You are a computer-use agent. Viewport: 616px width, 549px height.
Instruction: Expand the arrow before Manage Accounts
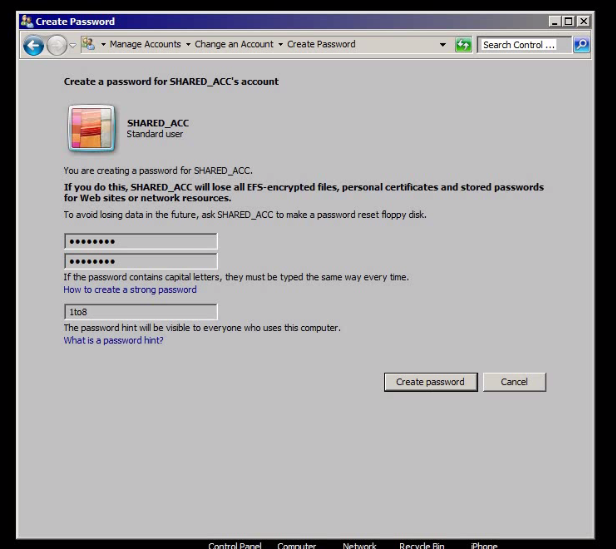(103, 45)
